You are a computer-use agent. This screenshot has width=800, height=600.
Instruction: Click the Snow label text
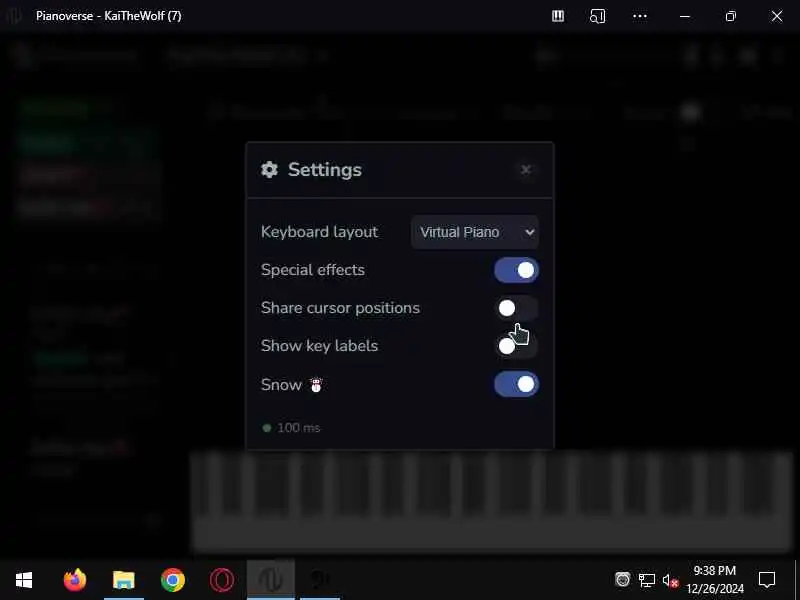click(281, 384)
